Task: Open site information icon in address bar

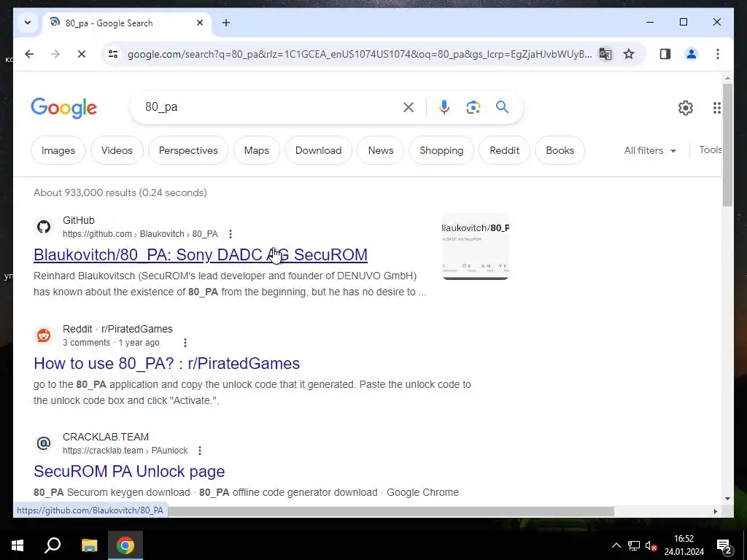Action: [x=113, y=54]
